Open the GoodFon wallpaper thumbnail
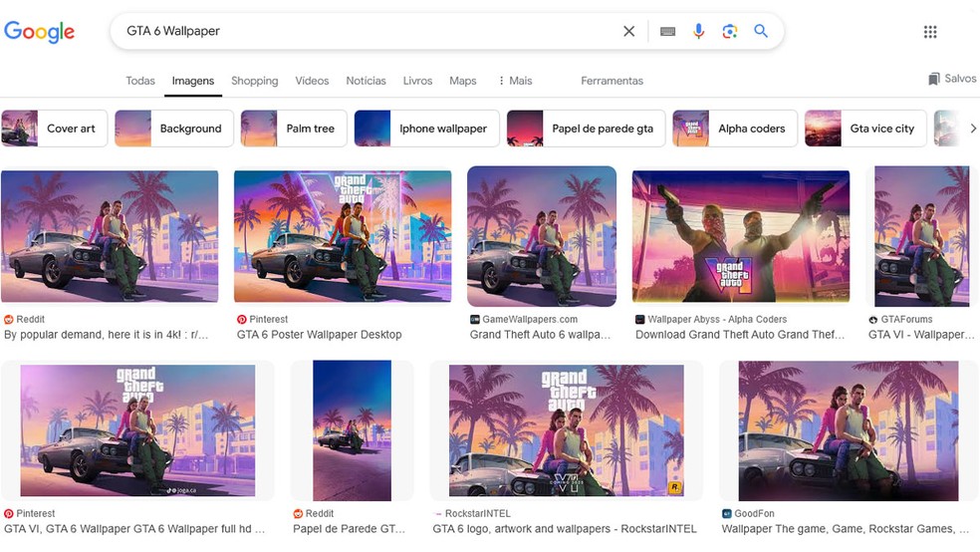This screenshot has height=552, width=980. click(x=849, y=430)
